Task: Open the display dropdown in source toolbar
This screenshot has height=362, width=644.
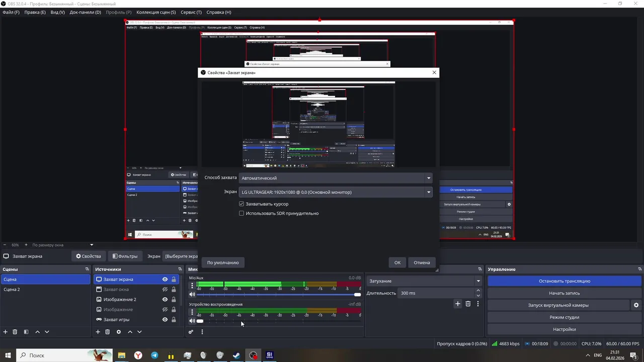Action: [181, 256]
